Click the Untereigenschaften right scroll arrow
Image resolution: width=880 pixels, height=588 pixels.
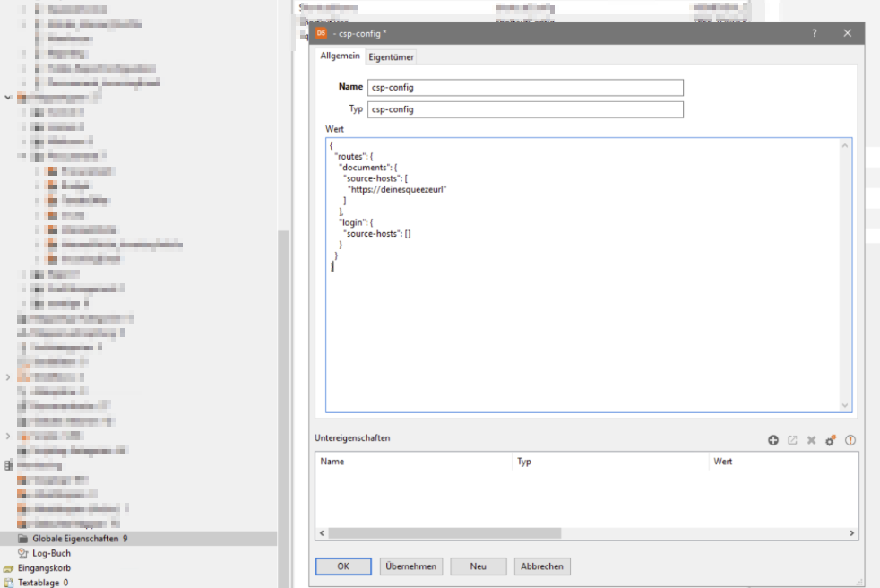point(851,533)
